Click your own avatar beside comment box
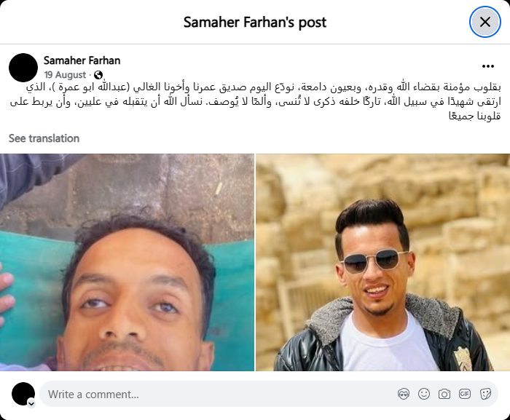This screenshot has height=420, width=510. point(23,394)
